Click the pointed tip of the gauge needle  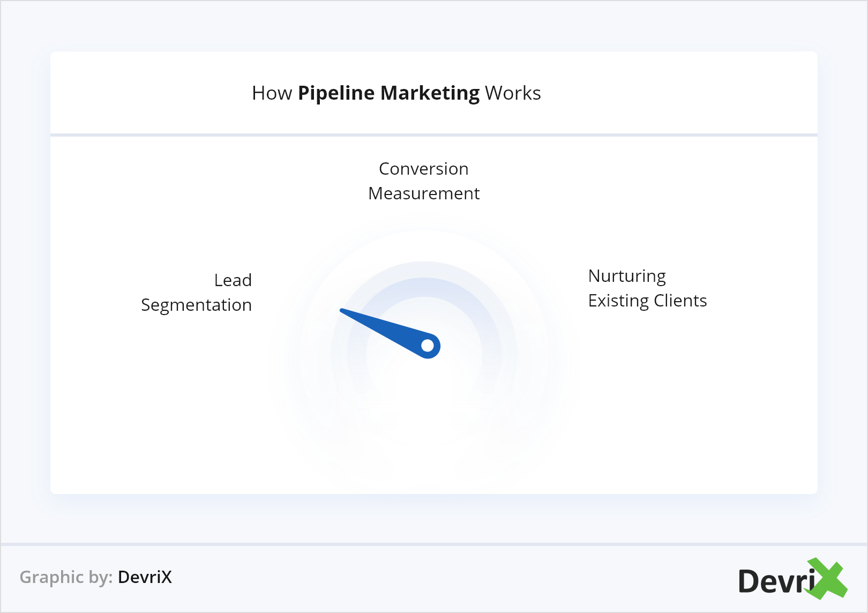342,311
